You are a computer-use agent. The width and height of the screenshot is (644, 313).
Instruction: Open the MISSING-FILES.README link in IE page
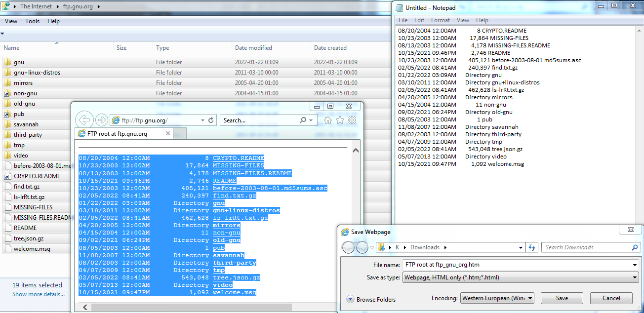point(252,173)
